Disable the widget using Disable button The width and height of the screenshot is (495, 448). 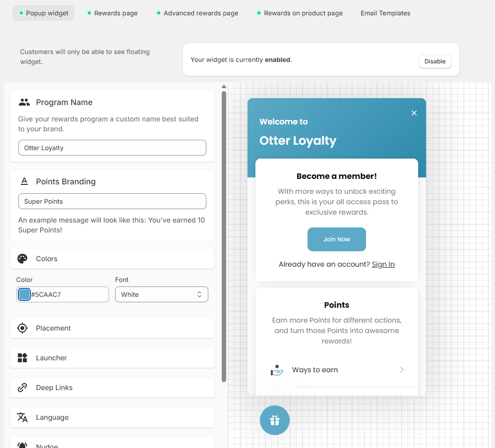(x=435, y=61)
